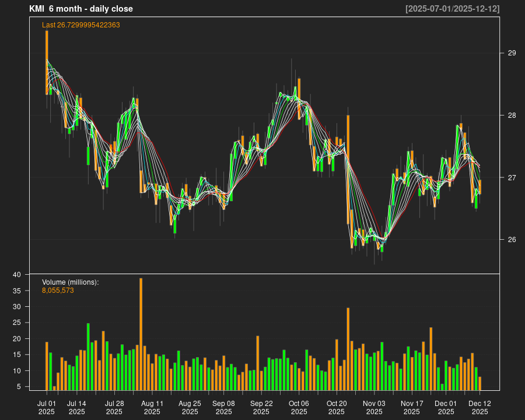The width and height of the screenshot is (525, 420).
Task: Click the 40 volume axis label
Action: [17, 275]
